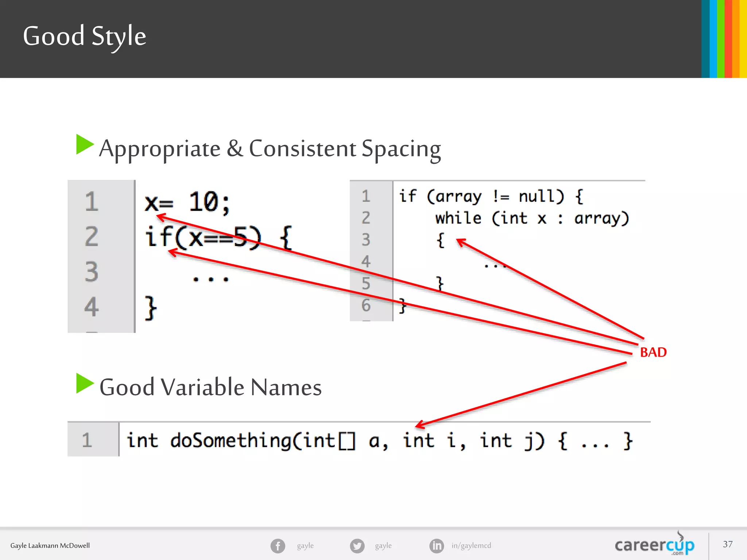747x560 pixels.
Task: Click 'Appropriate & Consistent Spacing' heading
Action: [x=270, y=149]
